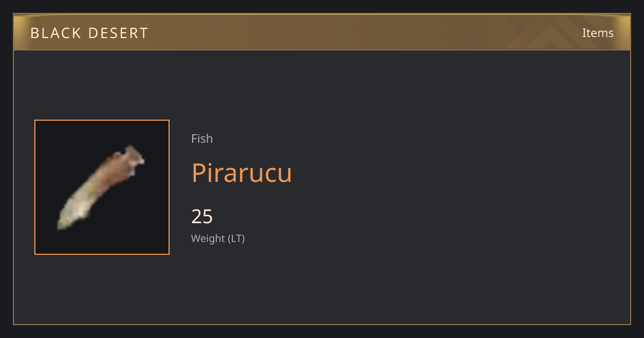Click the BLACK DESERT title
Image resolution: width=644 pixels, height=338 pixels.
(89, 33)
